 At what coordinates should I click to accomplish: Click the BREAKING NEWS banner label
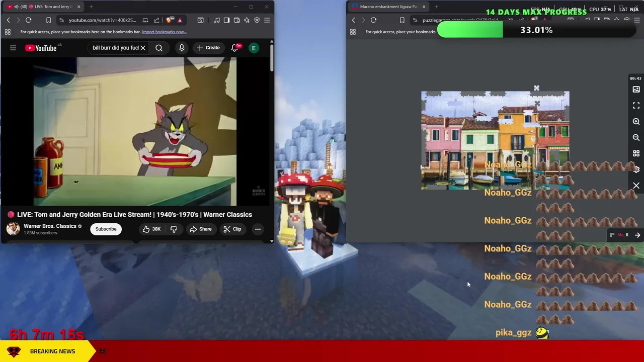coord(52,351)
